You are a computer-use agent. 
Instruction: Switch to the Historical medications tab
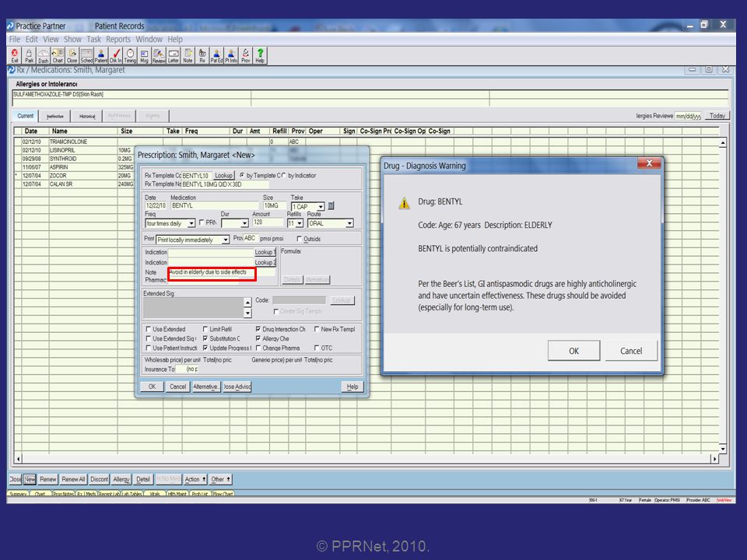(x=86, y=116)
